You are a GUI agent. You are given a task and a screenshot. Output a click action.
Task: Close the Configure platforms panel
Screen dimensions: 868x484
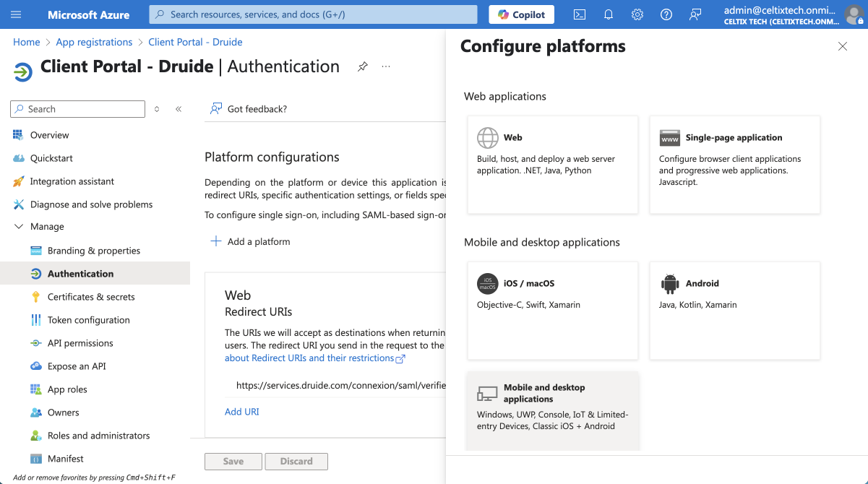pyautogui.click(x=842, y=46)
